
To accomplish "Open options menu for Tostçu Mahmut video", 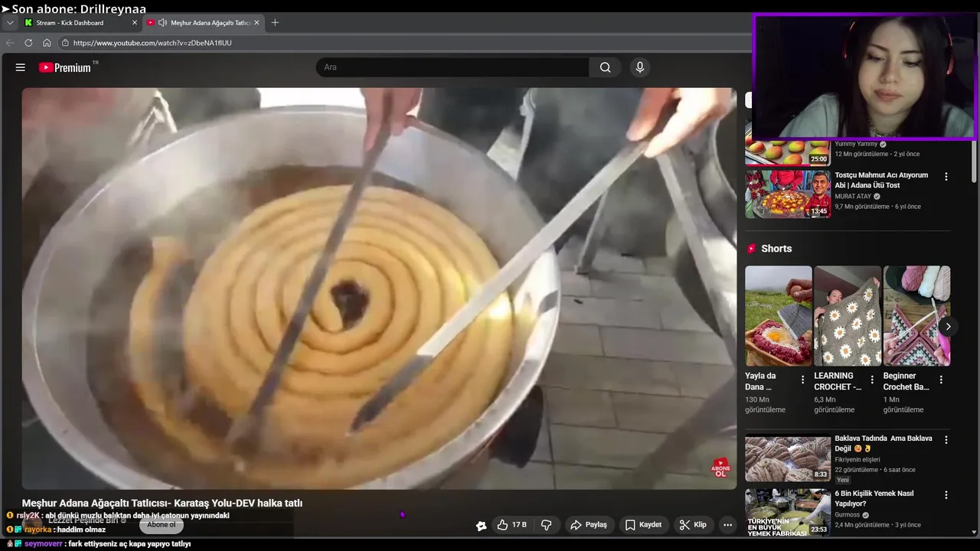I will pyautogui.click(x=946, y=177).
